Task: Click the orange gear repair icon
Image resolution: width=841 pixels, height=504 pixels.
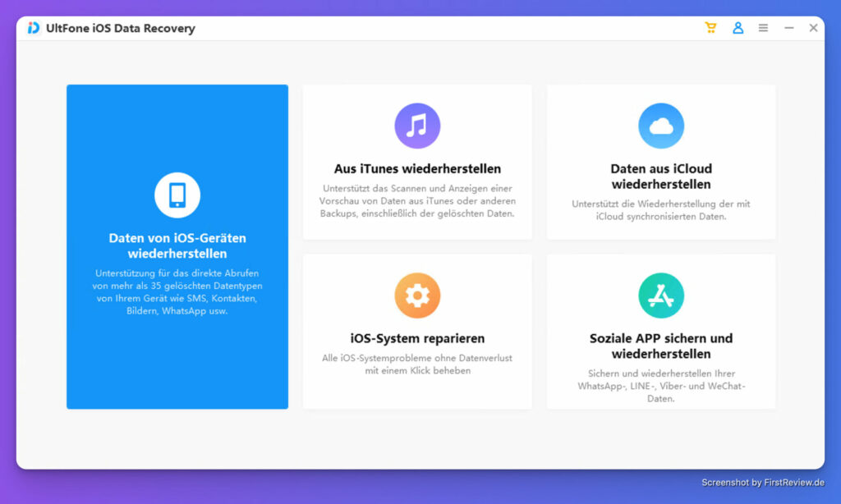Action: (x=417, y=296)
